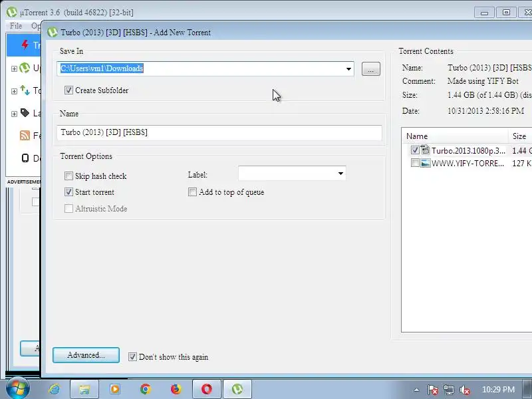Toggle Altruistic Mode checkbox
The width and height of the screenshot is (532, 399).
tap(68, 208)
